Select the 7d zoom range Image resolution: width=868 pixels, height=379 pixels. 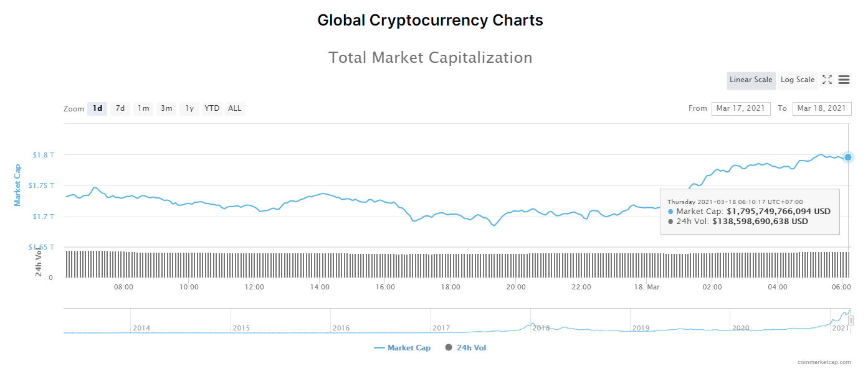[120, 108]
